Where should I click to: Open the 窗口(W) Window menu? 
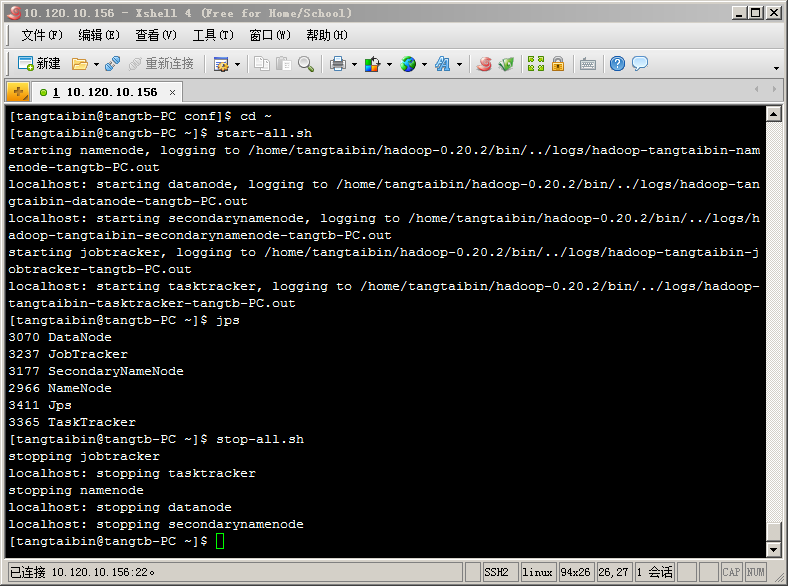[270, 35]
